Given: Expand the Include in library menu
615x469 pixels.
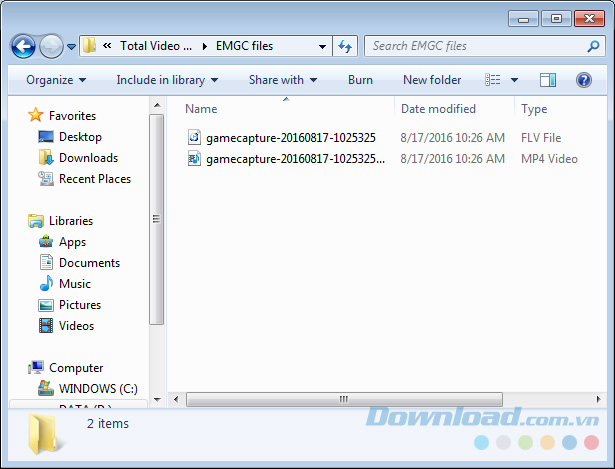Looking at the screenshot, I should pyautogui.click(x=166, y=80).
